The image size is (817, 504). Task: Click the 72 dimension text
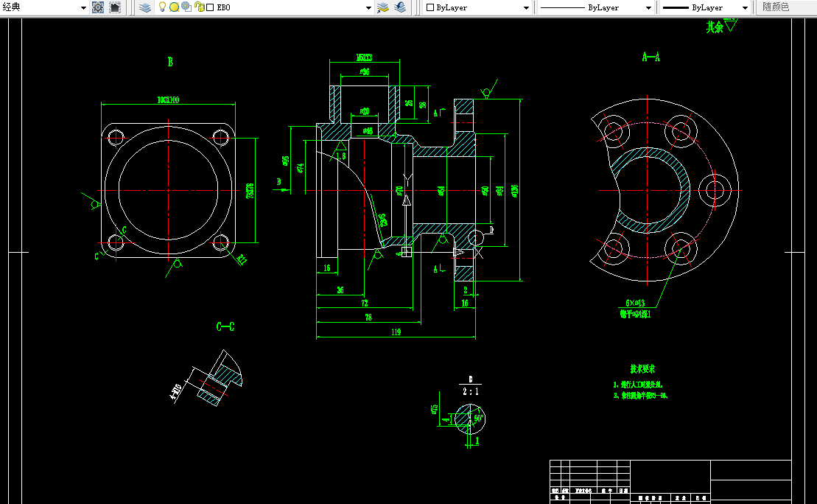(x=365, y=303)
